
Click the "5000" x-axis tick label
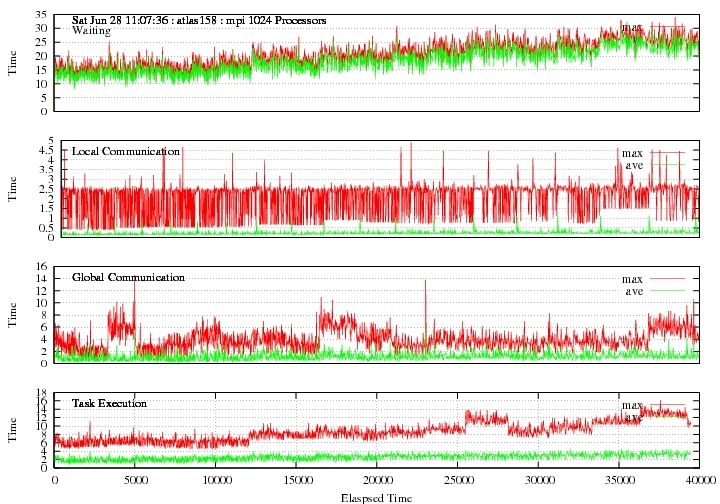(135, 481)
